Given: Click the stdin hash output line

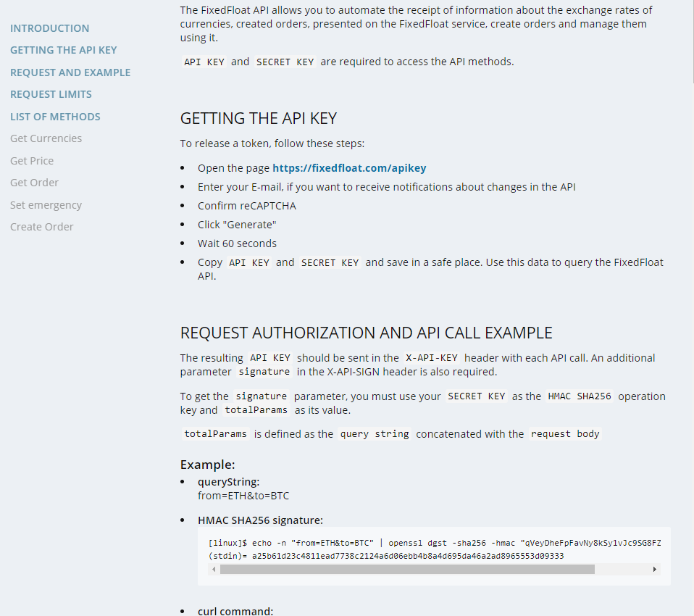Looking at the screenshot, I should click(386, 556).
